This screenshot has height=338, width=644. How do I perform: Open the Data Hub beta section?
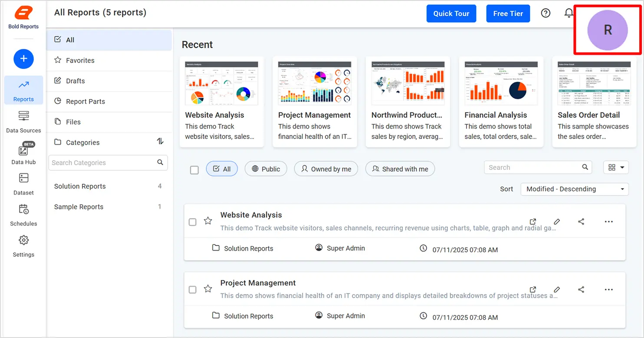(23, 154)
